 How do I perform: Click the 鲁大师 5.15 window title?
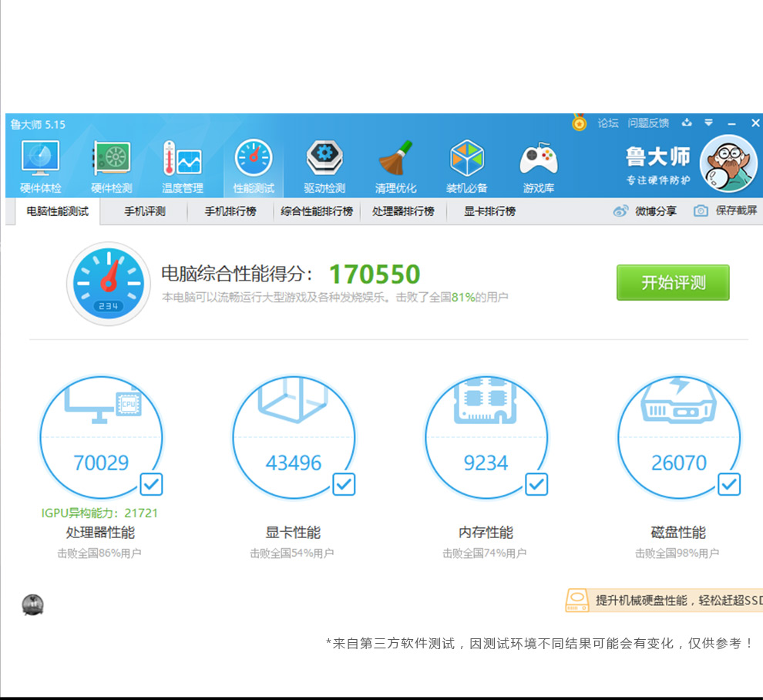click(38, 125)
